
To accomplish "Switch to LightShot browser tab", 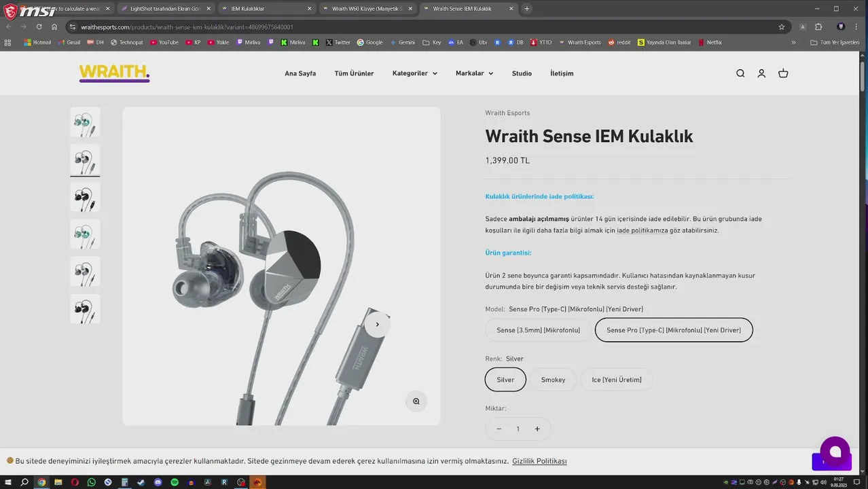I will click(x=165, y=9).
